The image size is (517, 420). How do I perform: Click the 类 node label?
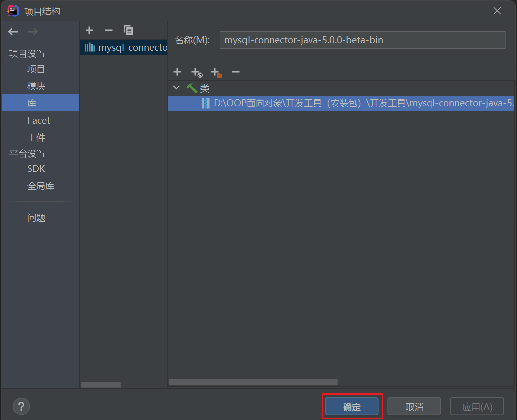(205, 88)
